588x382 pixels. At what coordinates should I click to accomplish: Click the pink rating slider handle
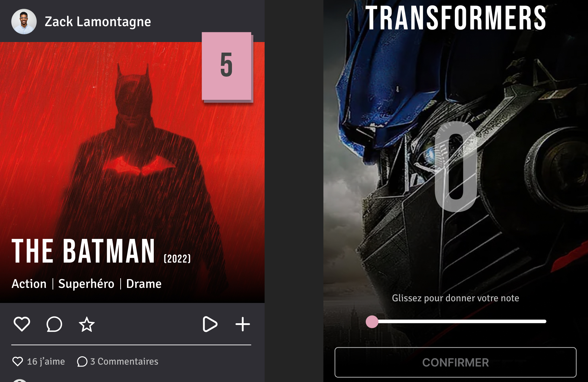[372, 322]
